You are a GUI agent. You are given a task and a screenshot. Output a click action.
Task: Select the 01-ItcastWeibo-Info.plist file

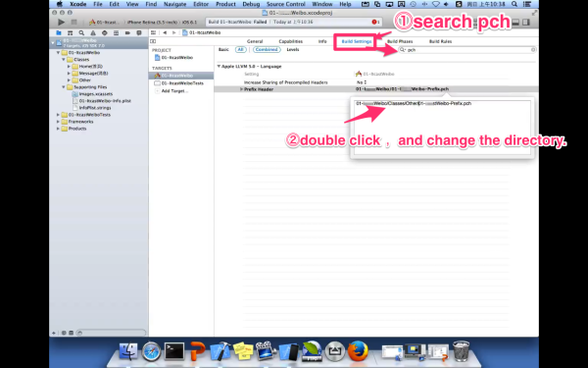point(105,101)
